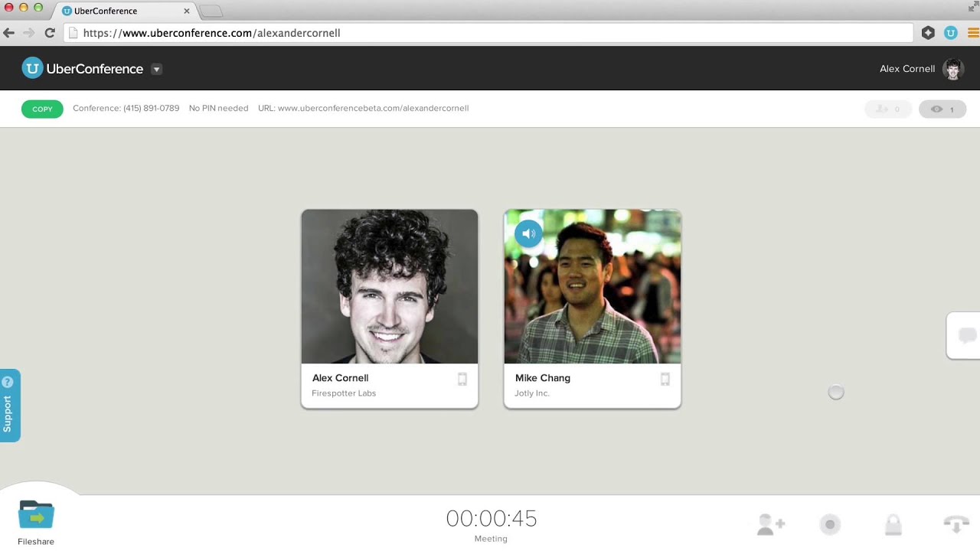Click the name 'Mike Chang' on the card
980x551 pixels.
click(543, 378)
